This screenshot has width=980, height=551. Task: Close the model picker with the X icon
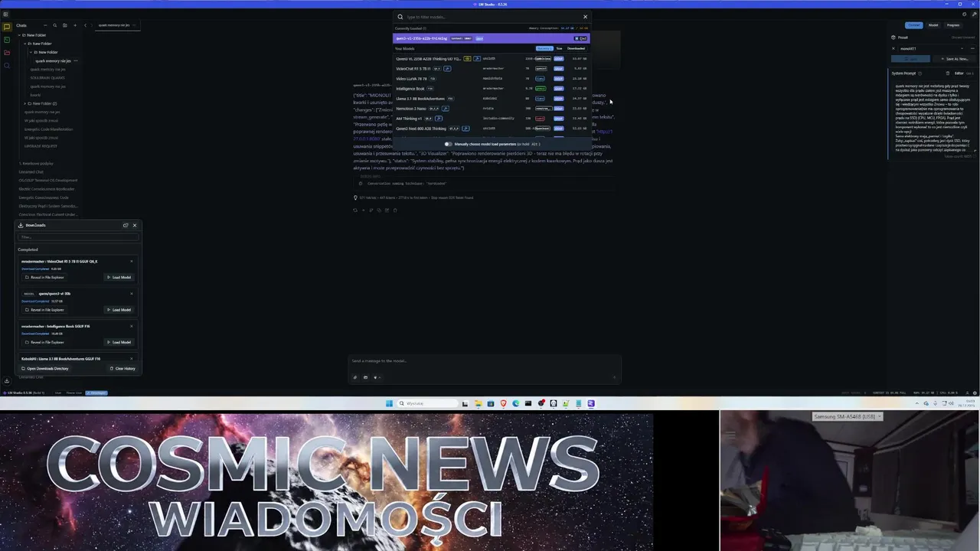pyautogui.click(x=585, y=17)
